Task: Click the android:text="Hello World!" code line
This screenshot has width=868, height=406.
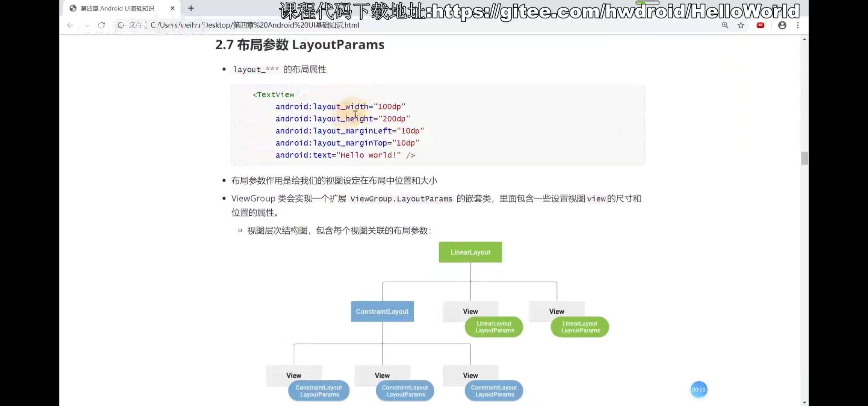Action: click(345, 155)
